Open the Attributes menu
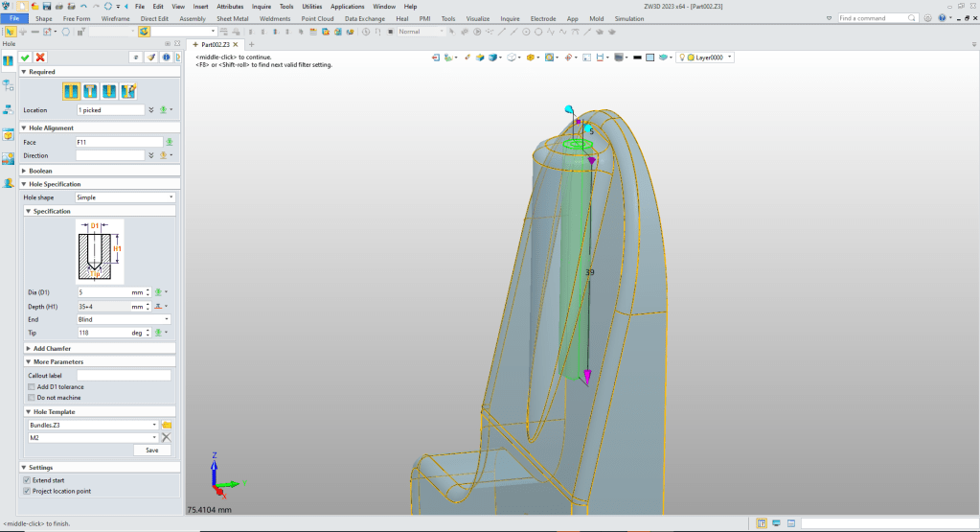 230,6
